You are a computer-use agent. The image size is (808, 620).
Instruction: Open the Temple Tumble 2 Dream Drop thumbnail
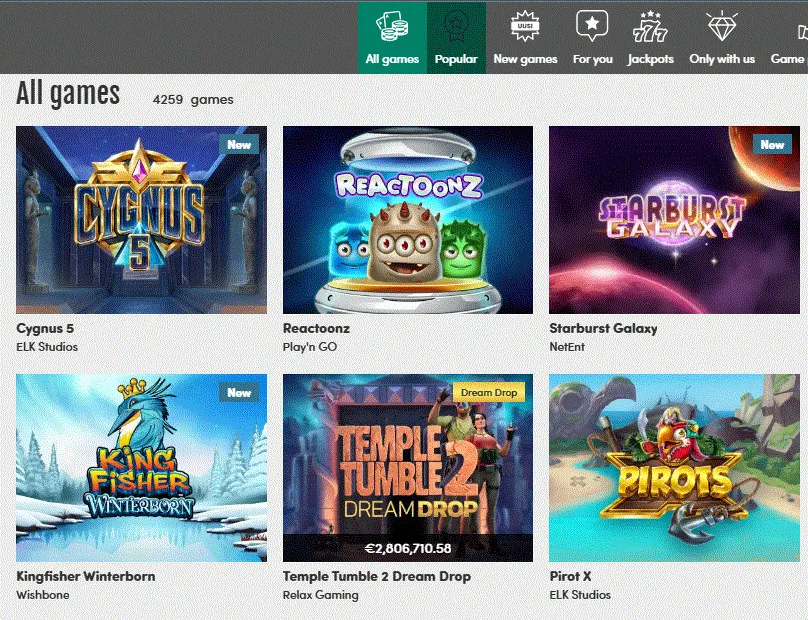[x=408, y=468]
